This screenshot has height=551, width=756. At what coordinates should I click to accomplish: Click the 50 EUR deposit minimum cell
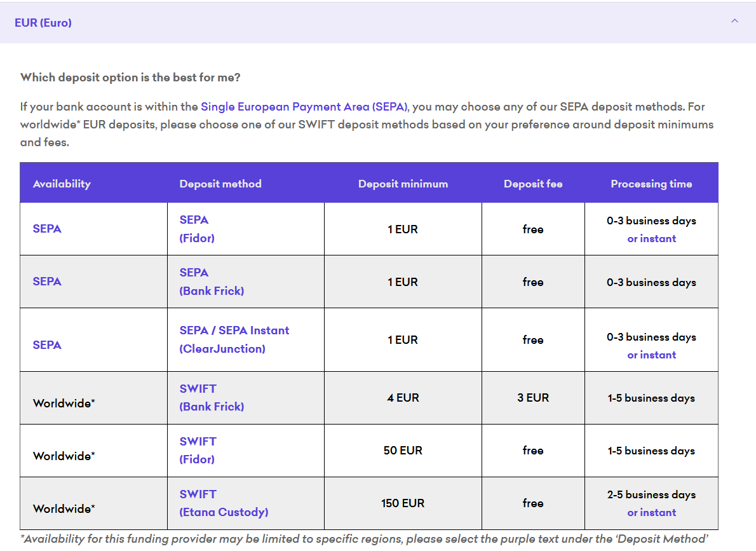(x=403, y=450)
